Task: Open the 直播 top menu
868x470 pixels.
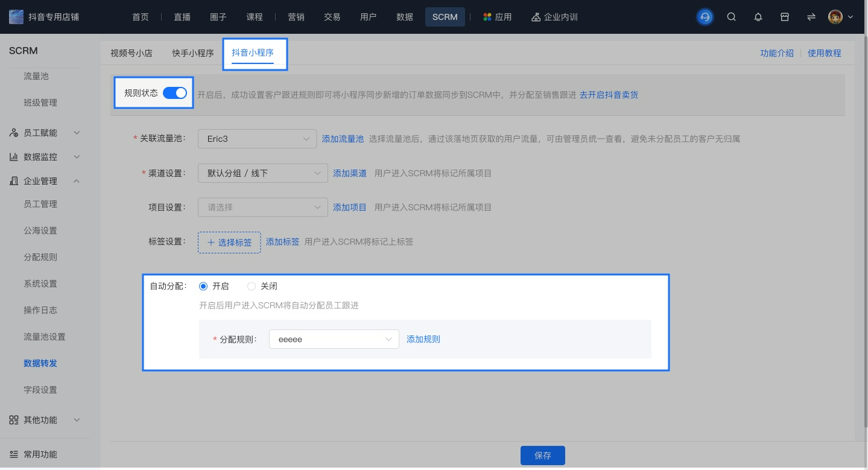Action: [x=182, y=17]
